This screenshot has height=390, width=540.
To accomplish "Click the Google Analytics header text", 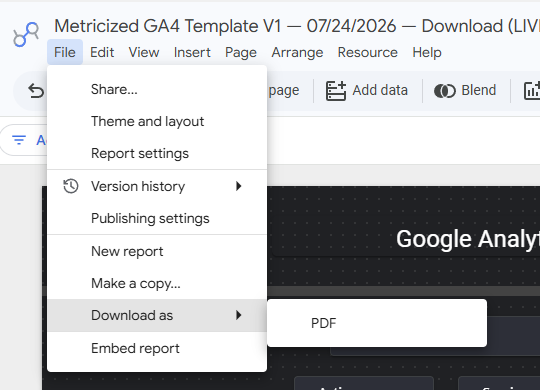I will coord(468,239).
